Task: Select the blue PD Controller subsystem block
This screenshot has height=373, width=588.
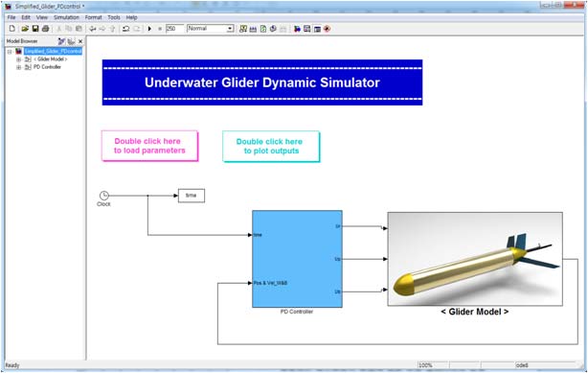Action: (x=297, y=259)
